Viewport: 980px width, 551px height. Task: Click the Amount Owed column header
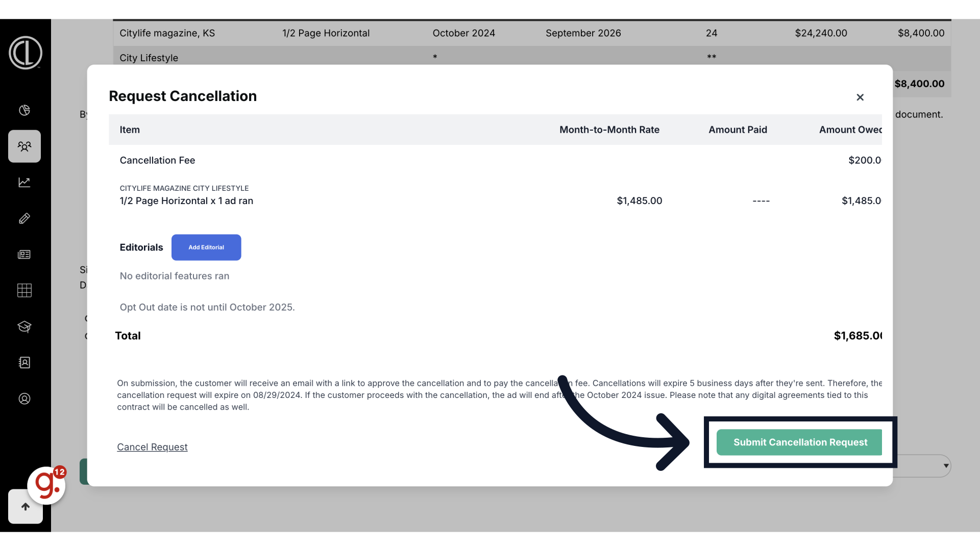(850, 130)
